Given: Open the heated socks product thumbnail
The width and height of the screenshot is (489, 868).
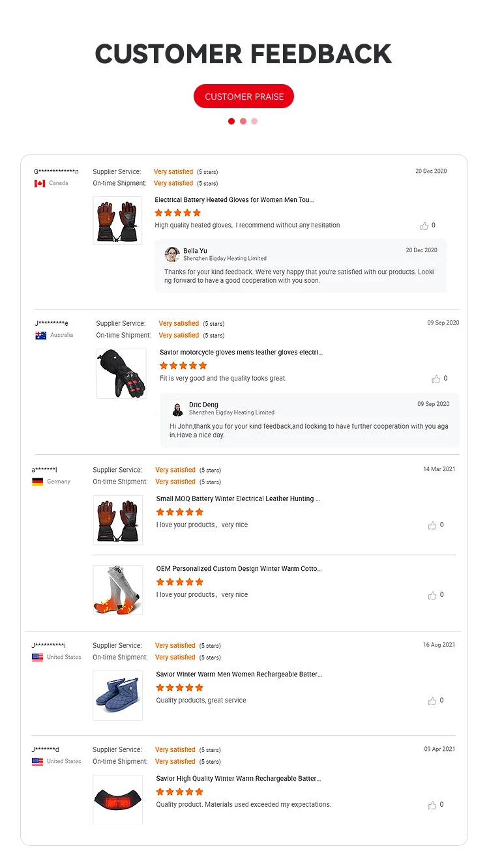Looking at the screenshot, I should point(118,590).
